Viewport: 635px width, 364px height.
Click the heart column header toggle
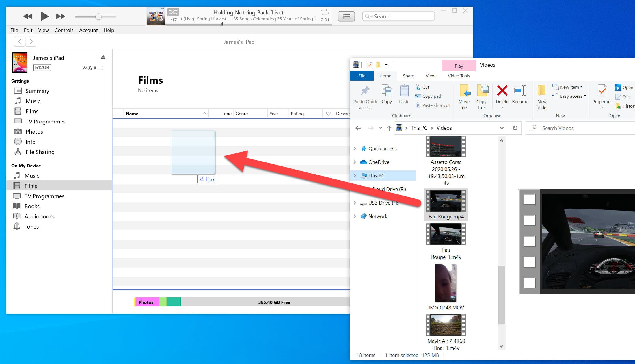pyautogui.click(x=328, y=114)
